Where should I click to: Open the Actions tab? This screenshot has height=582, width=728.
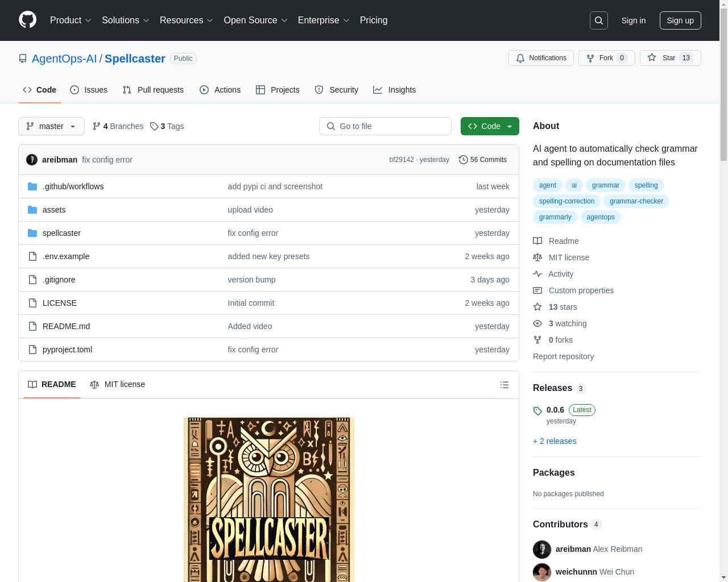coord(220,90)
